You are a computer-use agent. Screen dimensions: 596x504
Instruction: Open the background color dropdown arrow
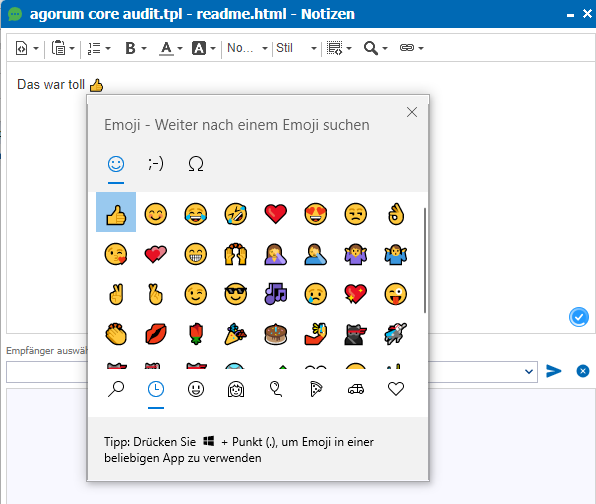pyautogui.click(x=213, y=48)
